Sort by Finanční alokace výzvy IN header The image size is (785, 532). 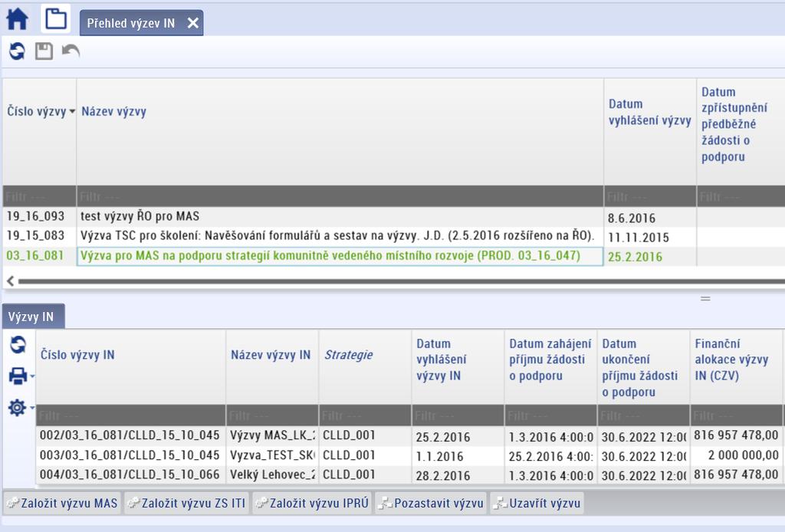pos(731,360)
